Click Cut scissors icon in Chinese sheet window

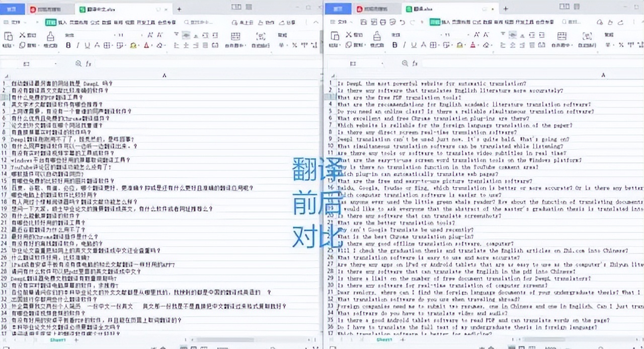click(22, 35)
